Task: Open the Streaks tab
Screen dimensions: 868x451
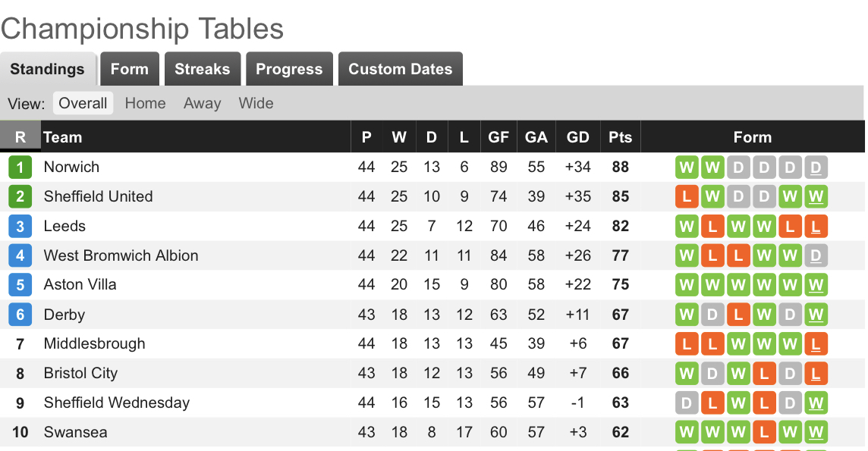Action: (202, 69)
